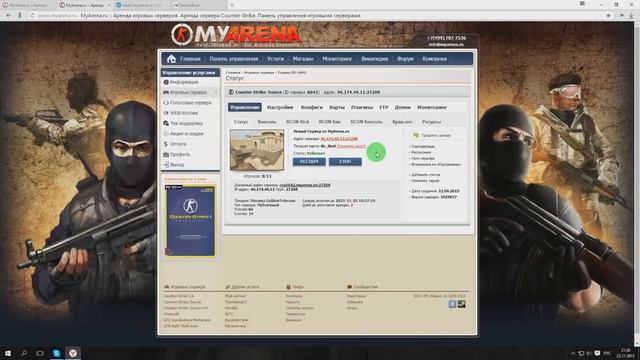The height and width of the screenshot is (360, 640).
Task: Open Skype from the taskbar
Action: click(56, 353)
